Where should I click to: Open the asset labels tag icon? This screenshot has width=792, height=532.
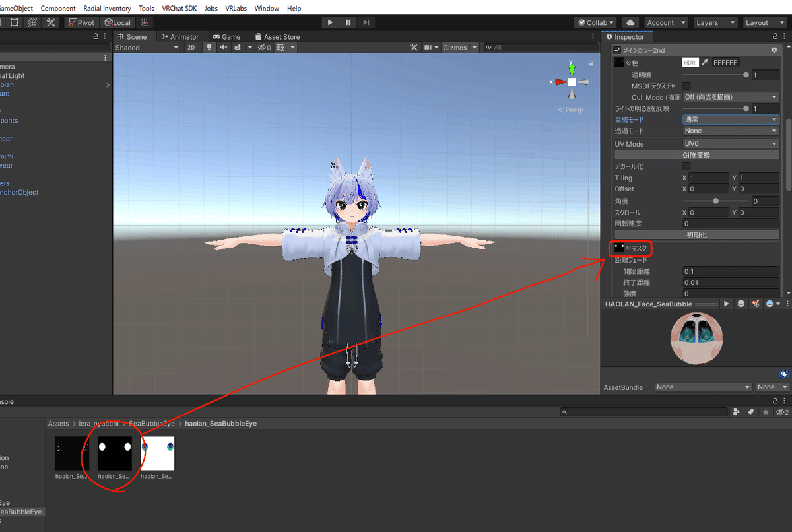(x=783, y=374)
